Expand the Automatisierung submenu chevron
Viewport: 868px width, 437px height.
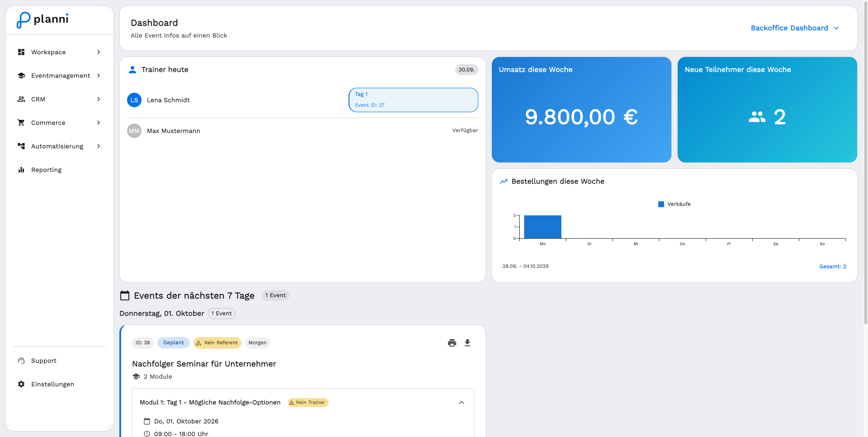pyautogui.click(x=98, y=146)
